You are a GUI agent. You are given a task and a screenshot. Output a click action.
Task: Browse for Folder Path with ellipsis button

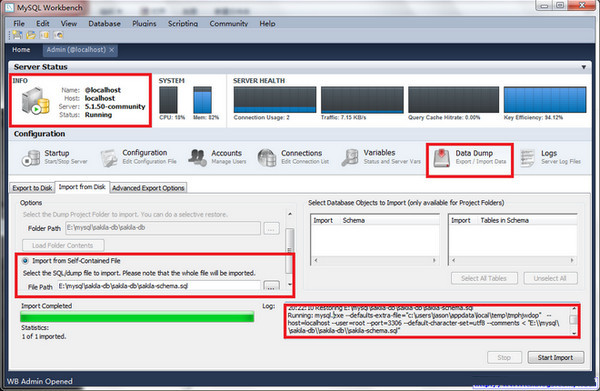[x=271, y=228]
